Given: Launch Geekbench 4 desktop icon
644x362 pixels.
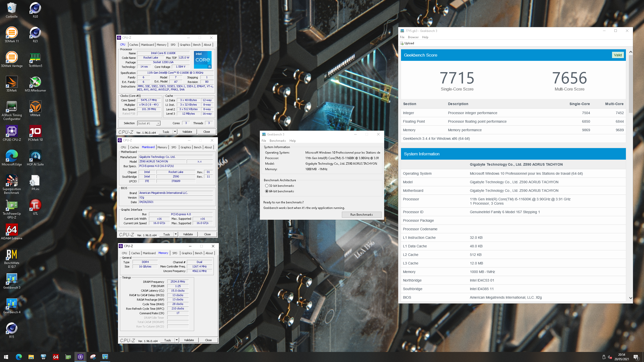Looking at the screenshot, I should 12,306.
